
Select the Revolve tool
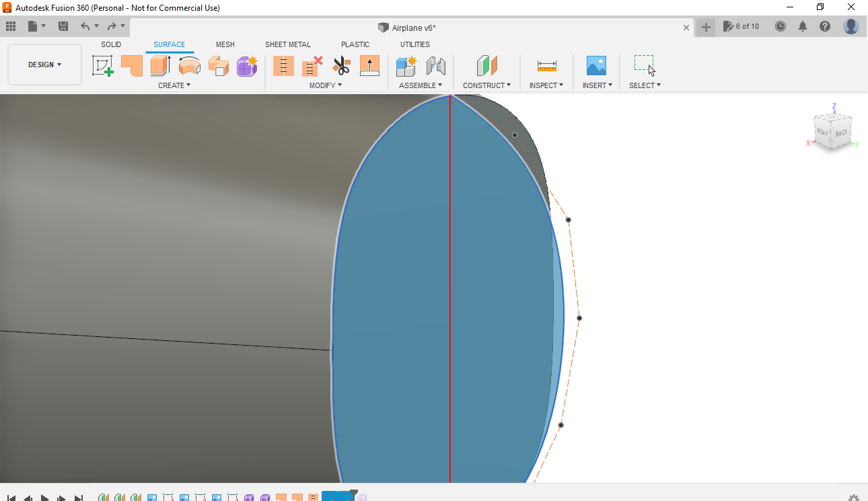click(x=189, y=66)
